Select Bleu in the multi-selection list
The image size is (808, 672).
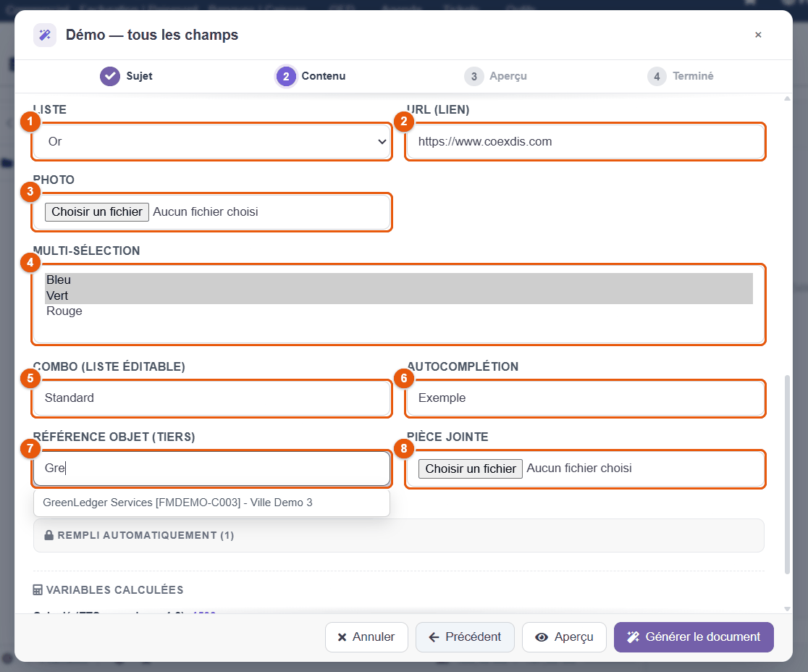click(x=399, y=280)
